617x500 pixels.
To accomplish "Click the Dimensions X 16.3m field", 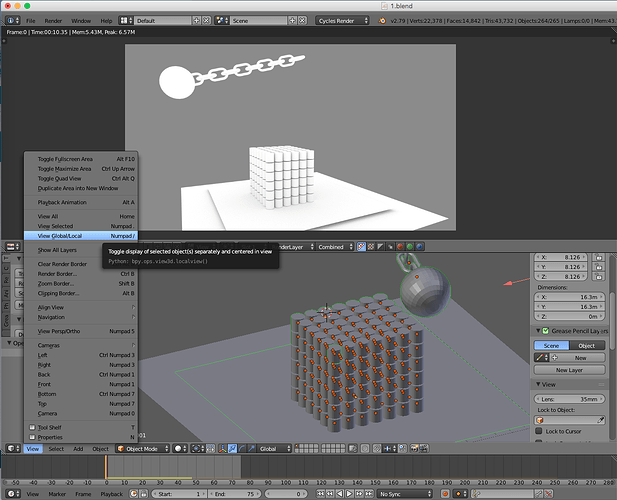I will tap(569, 297).
